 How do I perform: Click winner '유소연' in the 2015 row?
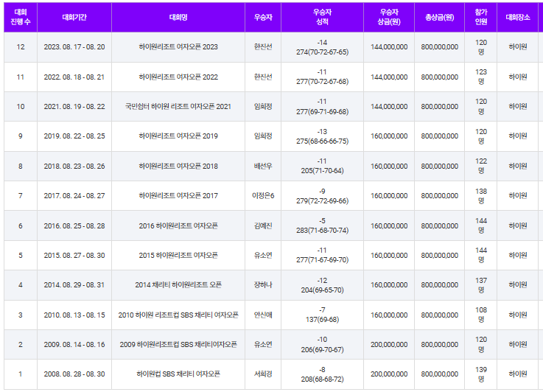pos(263,256)
